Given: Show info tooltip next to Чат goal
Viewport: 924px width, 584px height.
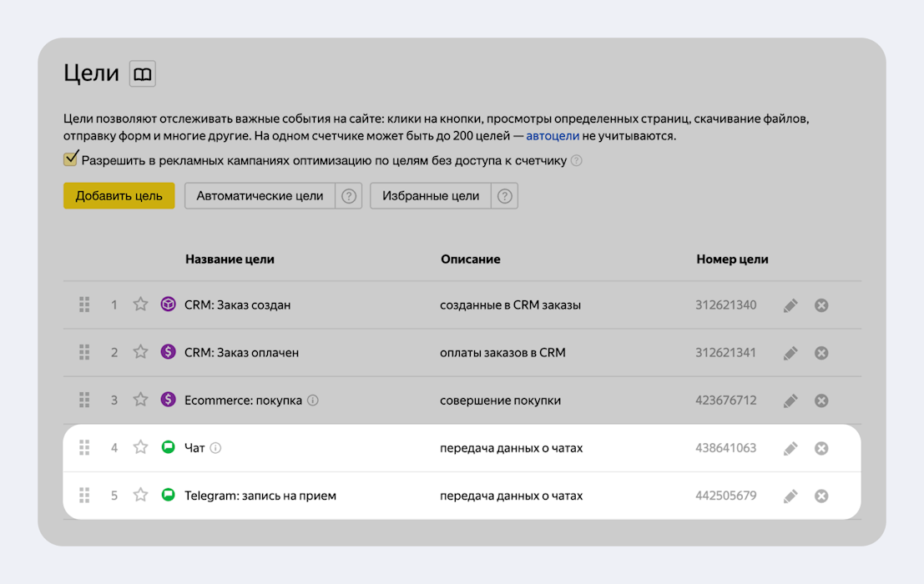Looking at the screenshot, I should (215, 448).
